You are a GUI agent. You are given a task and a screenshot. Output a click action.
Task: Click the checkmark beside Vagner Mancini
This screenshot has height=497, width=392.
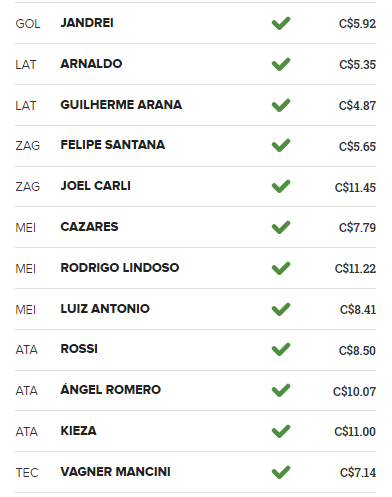(x=281, y=472)
